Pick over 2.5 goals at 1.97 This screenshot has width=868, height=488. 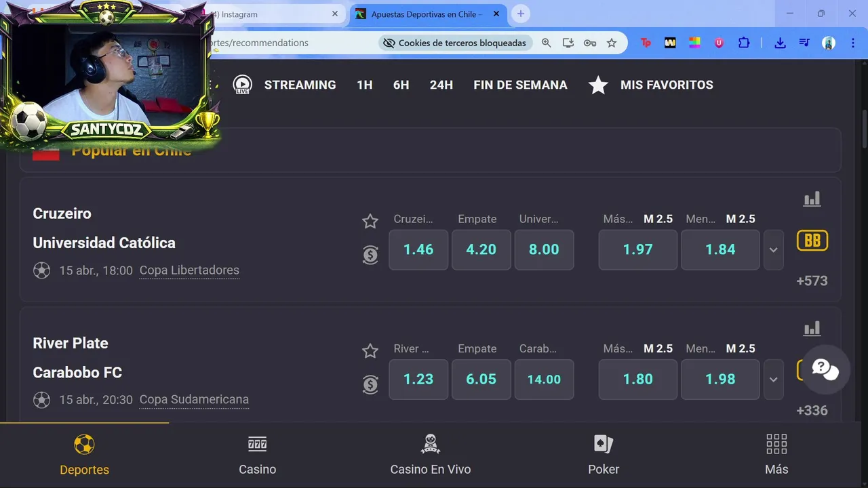[638, 249]
